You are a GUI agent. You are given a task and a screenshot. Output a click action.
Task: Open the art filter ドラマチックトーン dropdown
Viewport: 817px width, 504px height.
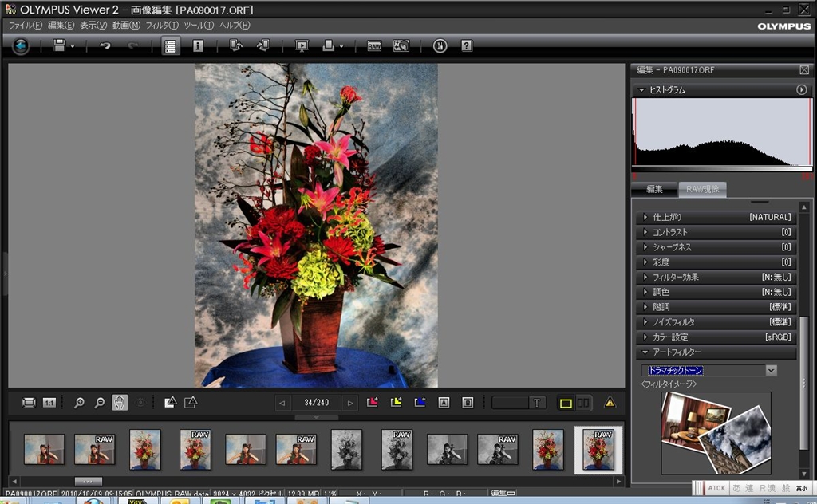[x=771, y=370]
